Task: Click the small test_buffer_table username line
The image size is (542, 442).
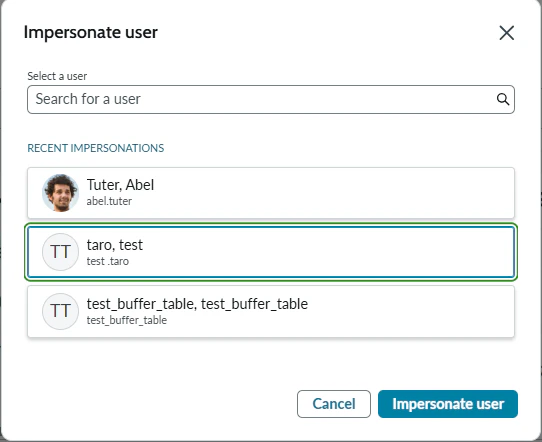Action: tap(127, 320)
